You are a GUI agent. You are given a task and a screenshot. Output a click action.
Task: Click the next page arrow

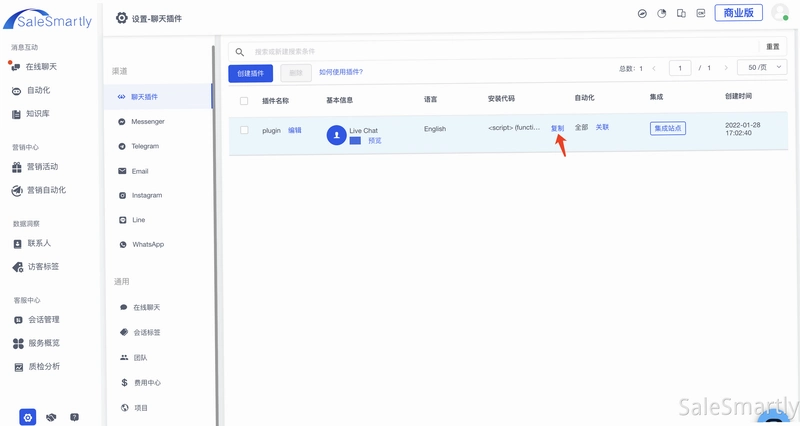click(x=726, y=68)
